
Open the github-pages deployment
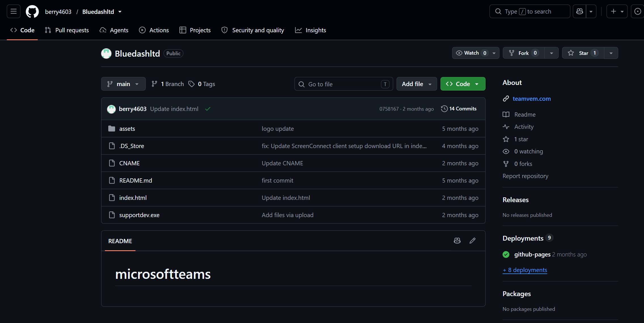(x=532, y=254)
